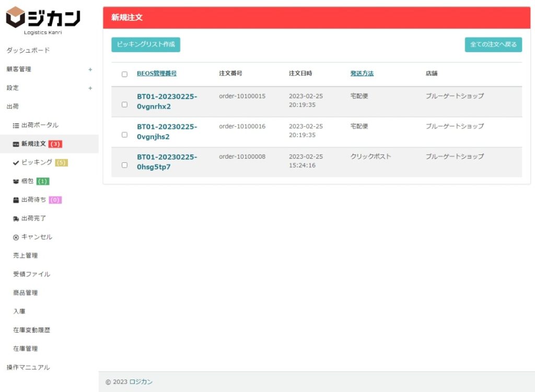Click the red (3) badge on 新規注文
Image resolution: width=535 pixels, height=392 pixels.
coord(55,144)
